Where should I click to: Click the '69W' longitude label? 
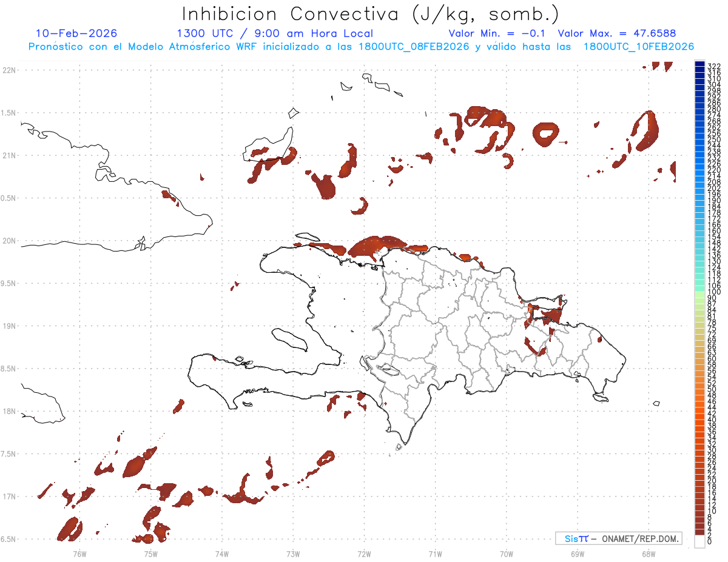tap(578, 553)
